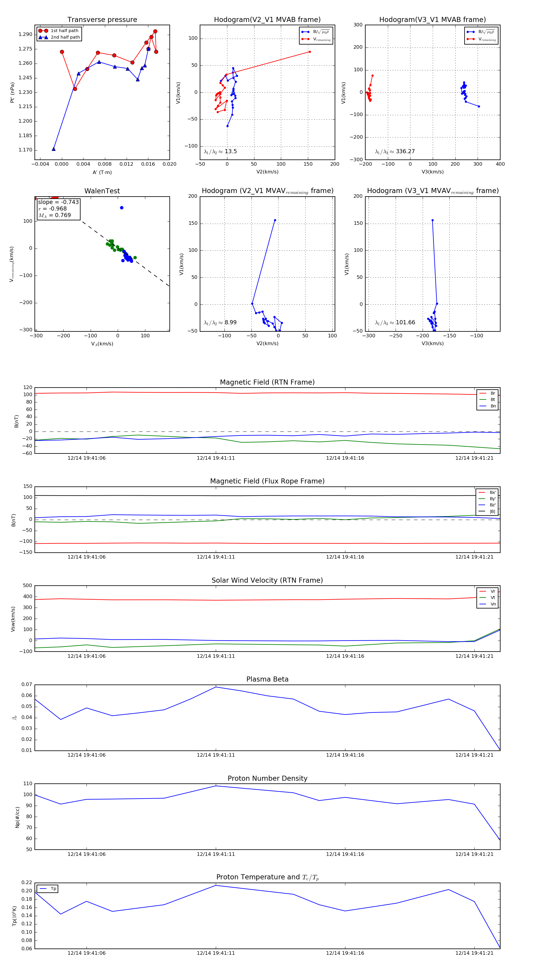
Task: Select the '2nd half path' legend entry
Action: [x=59, y=37]
